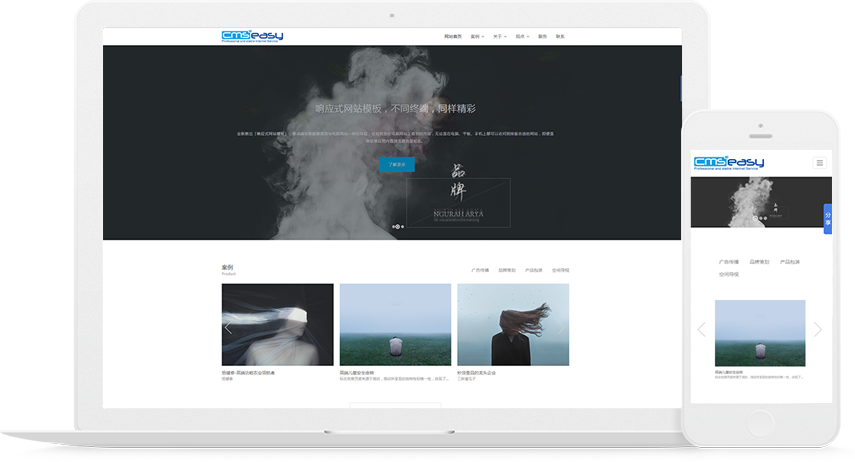Select the 广告传播 category on laptop
855x462 pixels.
(x=480, y=270)
